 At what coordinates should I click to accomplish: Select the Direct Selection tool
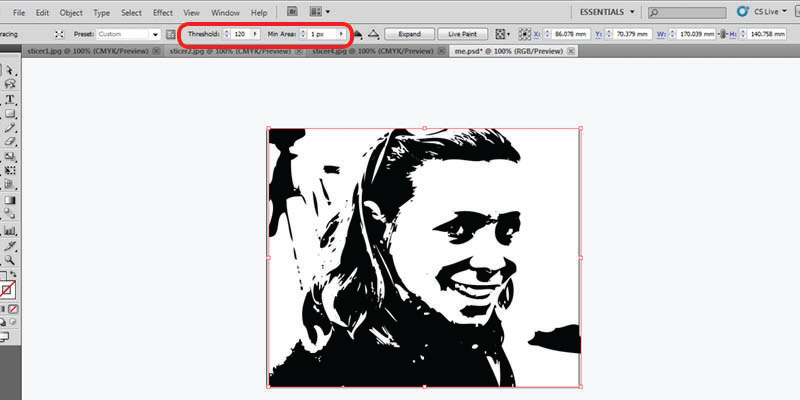tap(11, 70)
